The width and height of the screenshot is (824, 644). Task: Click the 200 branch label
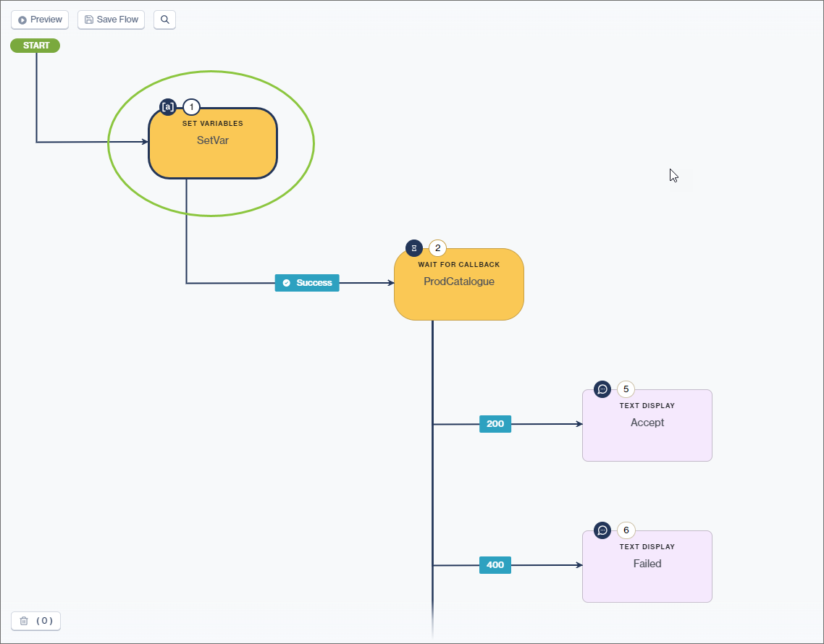pos(495,424)
